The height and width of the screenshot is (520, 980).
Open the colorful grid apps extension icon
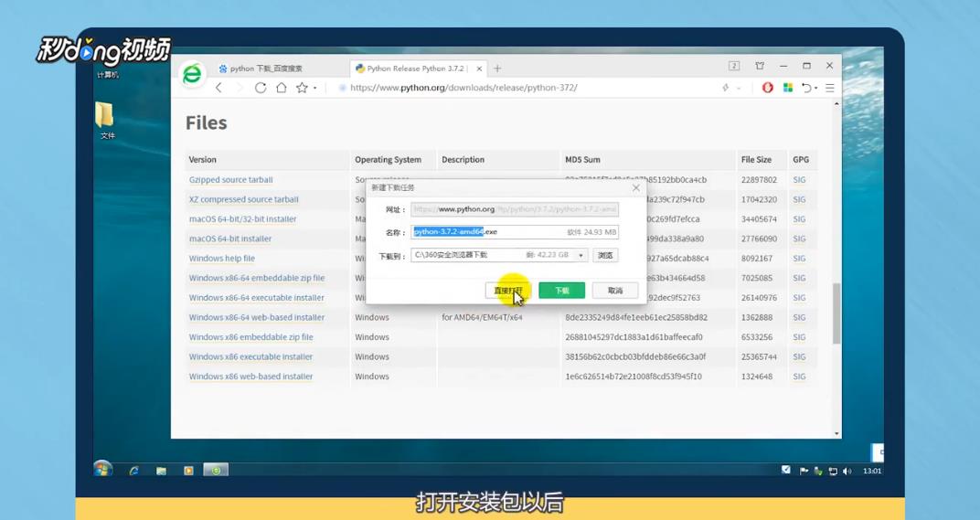click(787, 88)
